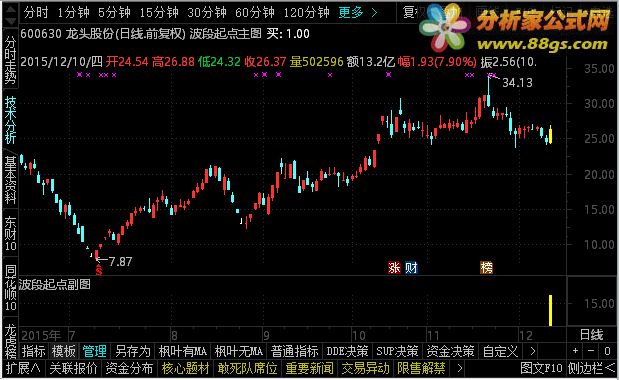This screenshot has height=380, width=619.
Task: Click the yellow bar in the 波段起点副图 sub-chart
Action: [550, 311]
